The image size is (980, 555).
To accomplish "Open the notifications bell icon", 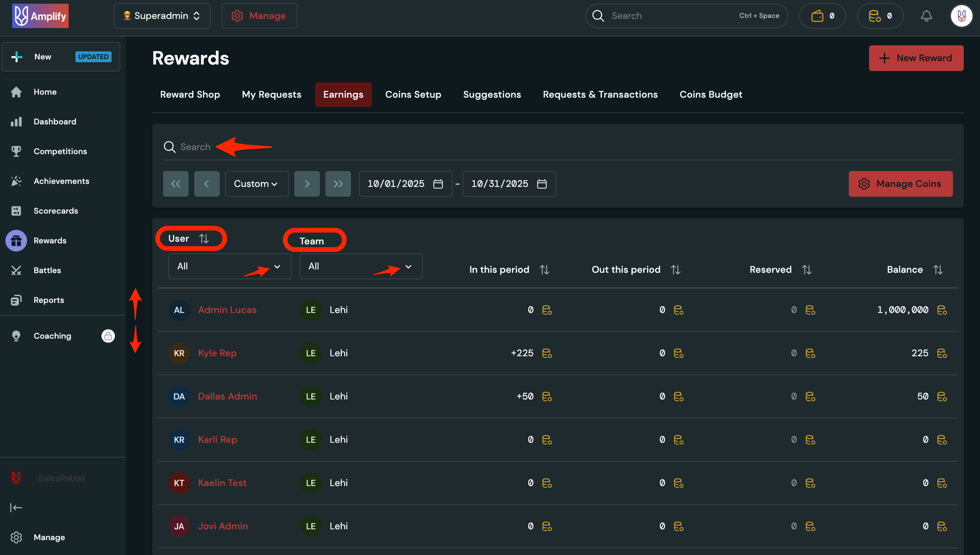I will point(926,16).
